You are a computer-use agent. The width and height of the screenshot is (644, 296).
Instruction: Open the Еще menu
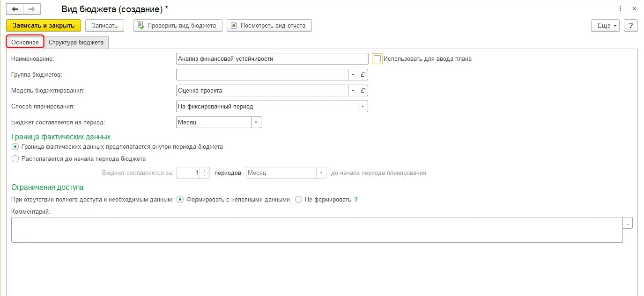605,26
